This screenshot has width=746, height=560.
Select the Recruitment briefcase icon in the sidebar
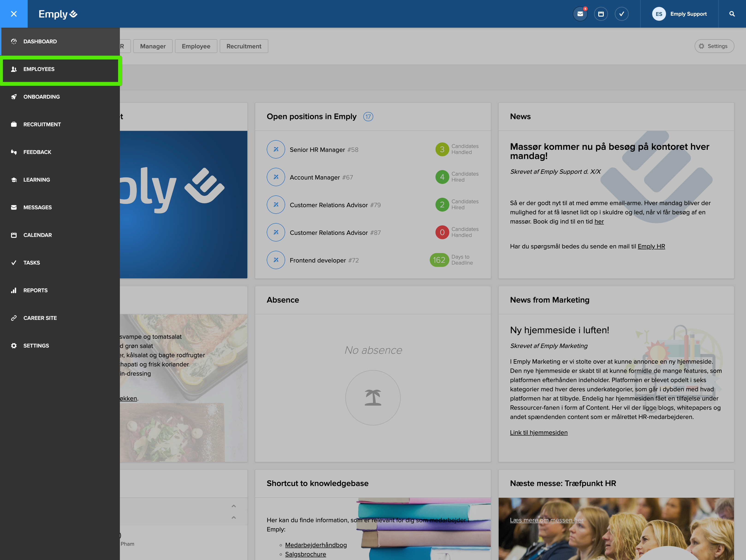tap(14, 124)
